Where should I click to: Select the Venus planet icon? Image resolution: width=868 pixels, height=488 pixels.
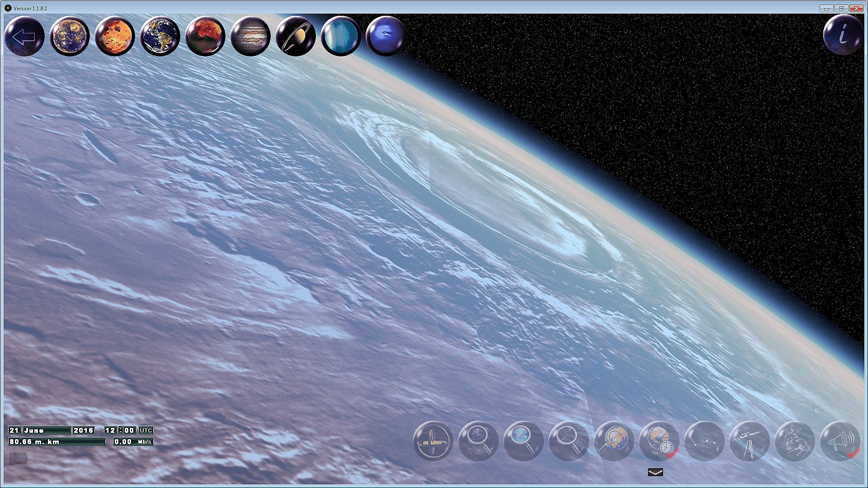pos(114,36)
